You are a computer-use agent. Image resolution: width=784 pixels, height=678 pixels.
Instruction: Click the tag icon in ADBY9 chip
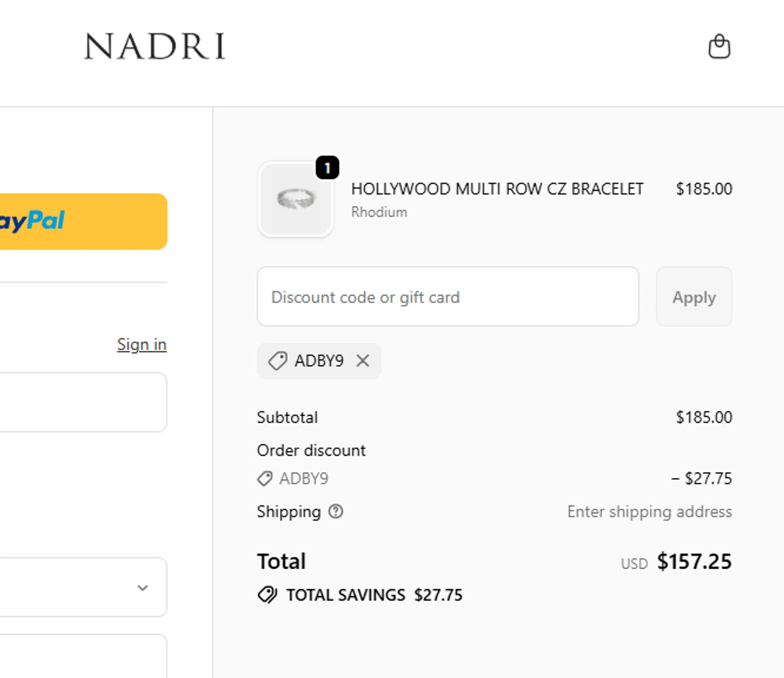coord(278,361)
